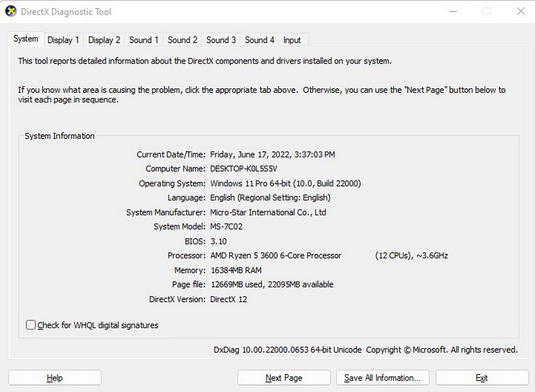Enable Check for WHQL digital signatures
Image resolution: width=535 pixels, height=392 pixels.
point(32,325)
